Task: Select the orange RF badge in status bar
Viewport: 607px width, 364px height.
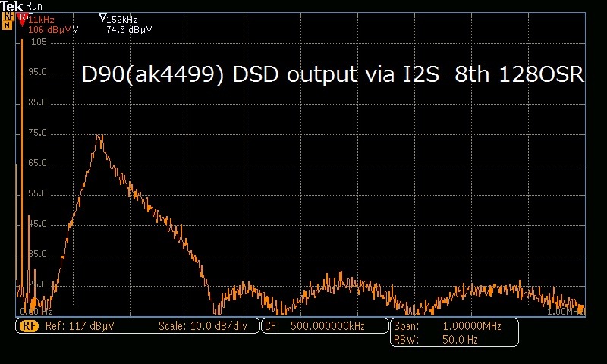Action: click(x=30, y=326)
